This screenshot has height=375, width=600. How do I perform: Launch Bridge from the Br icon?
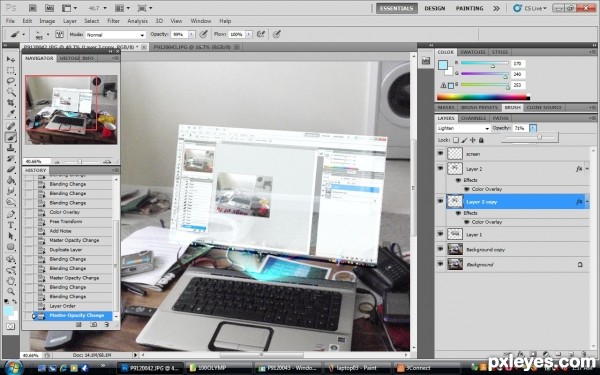[33, 8]
